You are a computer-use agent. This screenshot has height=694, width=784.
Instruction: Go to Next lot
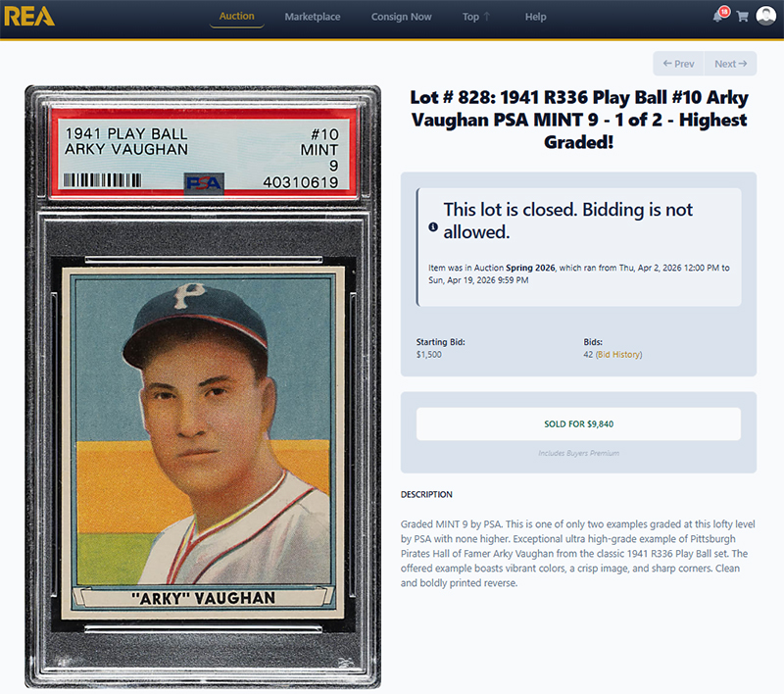[x=730, y=64]
